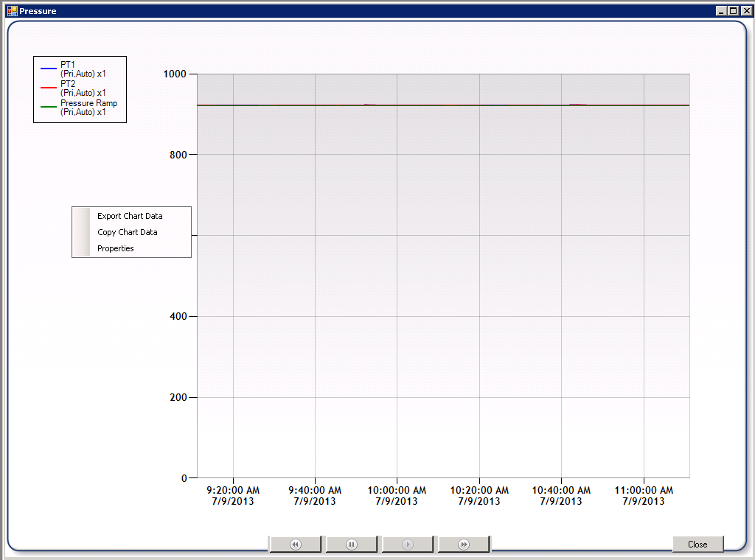Select the PT2 legend label
This screenshot has height=560, width=755.
pyautogui.click(x=68, y=83)
